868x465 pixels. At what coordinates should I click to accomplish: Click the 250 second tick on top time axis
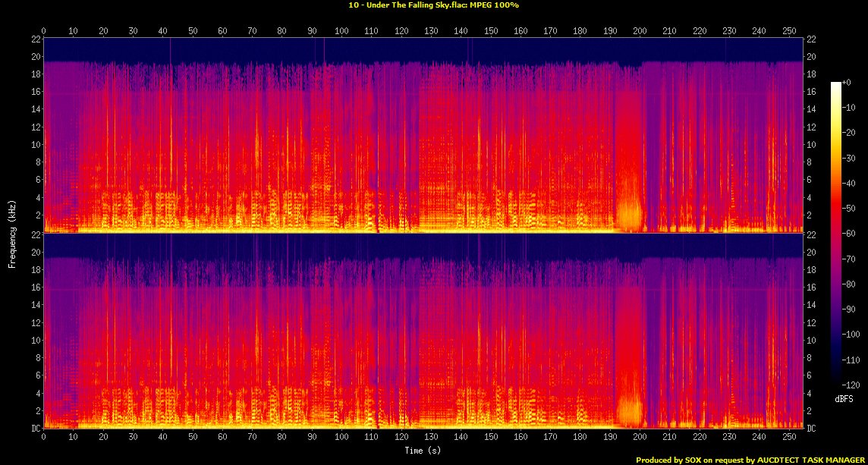click(788, 31)
